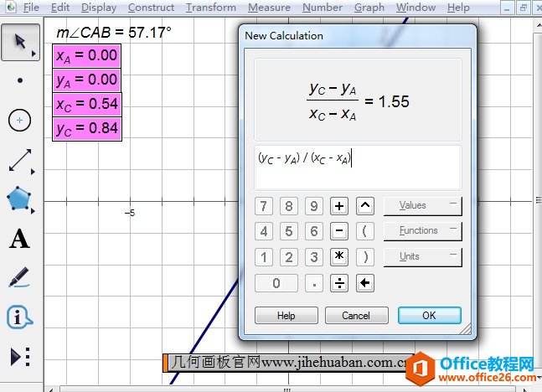Select the Marker pen tool
Viewport: 542px width, 392px height.
[20, 277]
